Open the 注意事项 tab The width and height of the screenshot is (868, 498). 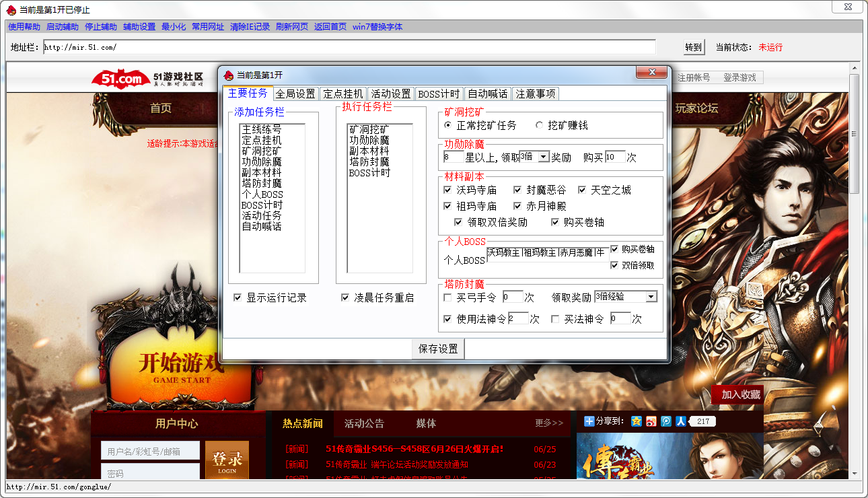pyautogui.click(x=536, y=94)
